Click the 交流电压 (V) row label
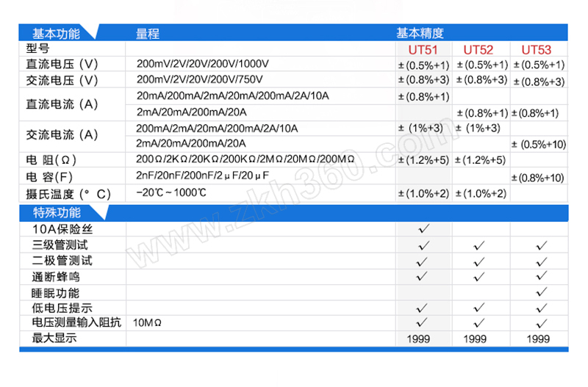Image resolution: width=588 pixels, height=387 pixels. [62, 80]
